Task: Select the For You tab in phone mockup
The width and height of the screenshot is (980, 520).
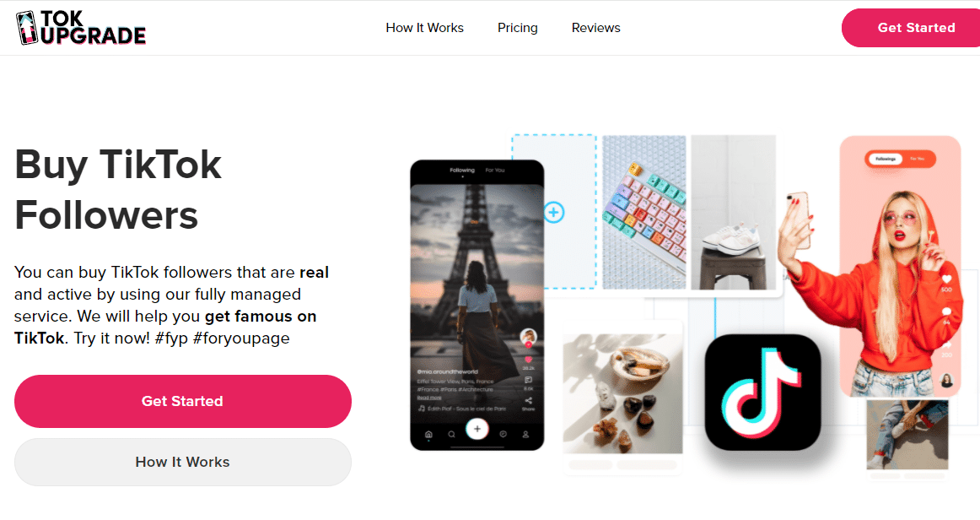Action: pyautogui.click(x=495, y=171)
